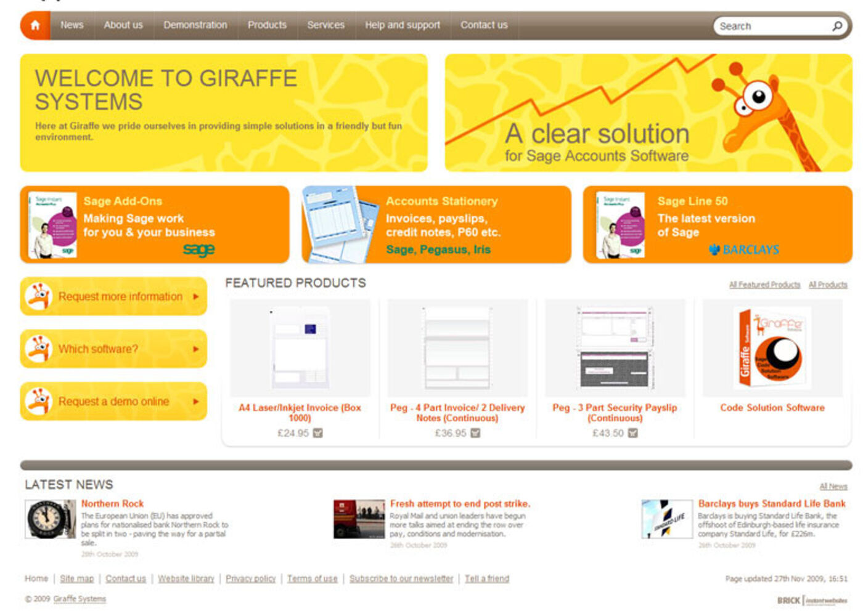Viewport: 863px width, 616px height.
Task: Click arrow on Request more information button
Action: coord(196,297)
